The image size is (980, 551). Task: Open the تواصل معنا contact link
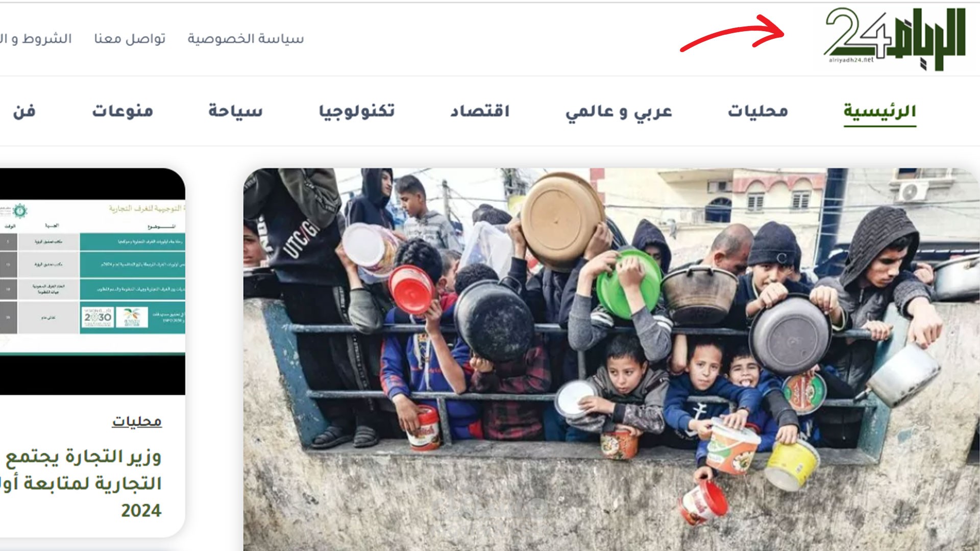point(130,39)
